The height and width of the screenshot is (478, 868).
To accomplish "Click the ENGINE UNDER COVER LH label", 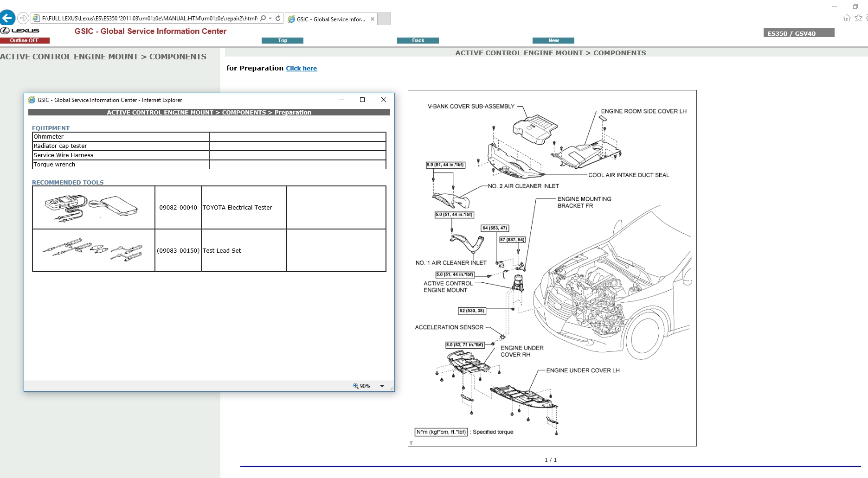I will (583, 370).
